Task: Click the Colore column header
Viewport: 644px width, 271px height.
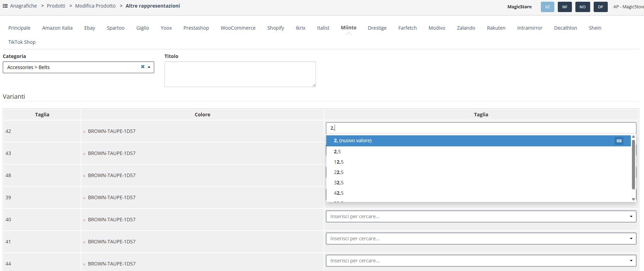Action: 202,115
